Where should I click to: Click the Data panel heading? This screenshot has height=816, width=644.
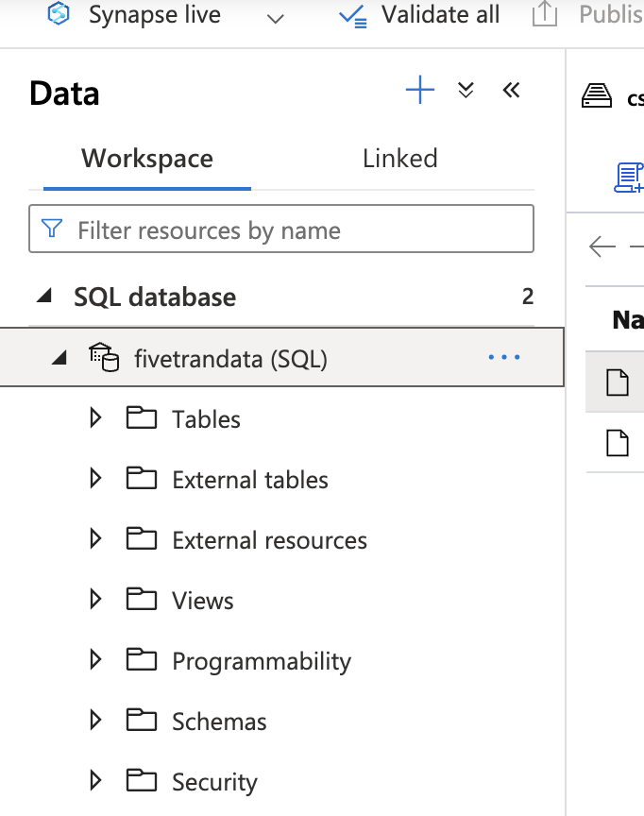[x=64, y=93]
